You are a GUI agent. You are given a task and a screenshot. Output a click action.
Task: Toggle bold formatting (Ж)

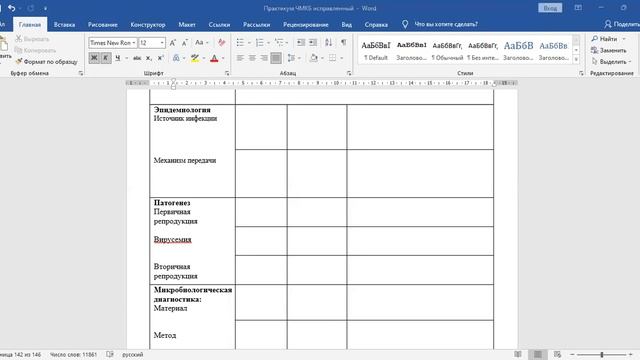(x=94, y=58)
